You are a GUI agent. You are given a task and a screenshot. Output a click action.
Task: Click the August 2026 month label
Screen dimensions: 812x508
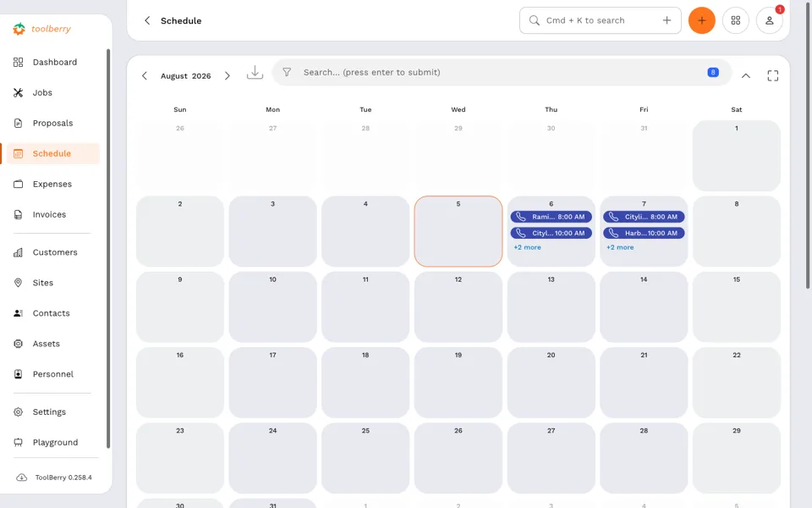point(185,76)
